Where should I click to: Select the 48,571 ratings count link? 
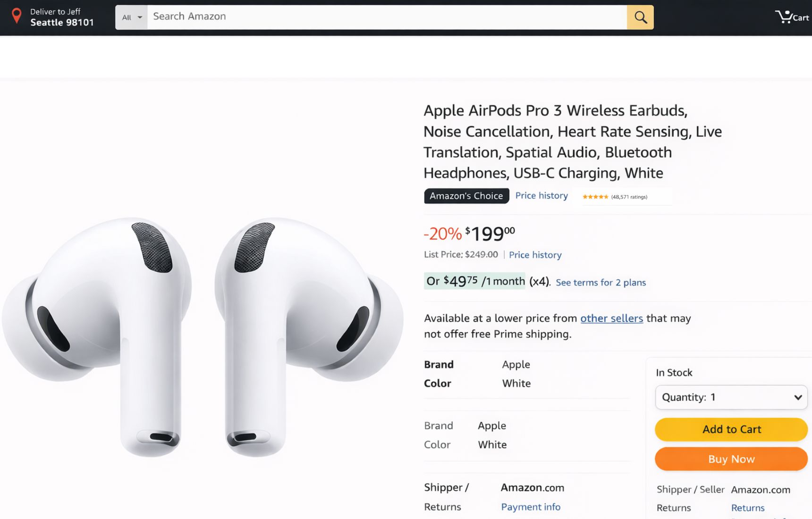[x=629, y=197]
